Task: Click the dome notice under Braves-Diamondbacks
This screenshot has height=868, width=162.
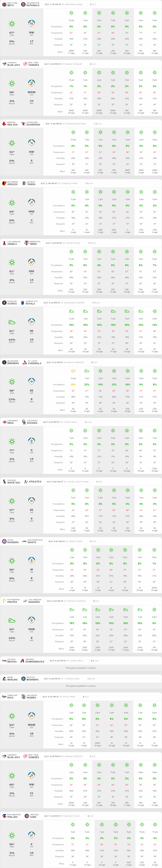Action: (x=81, y=668)
